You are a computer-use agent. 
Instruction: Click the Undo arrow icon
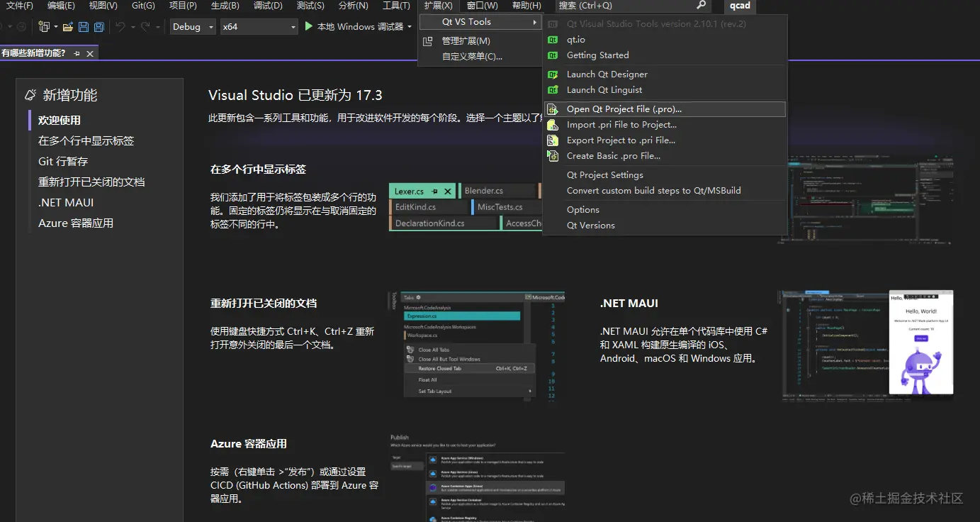tap(120, 27)
